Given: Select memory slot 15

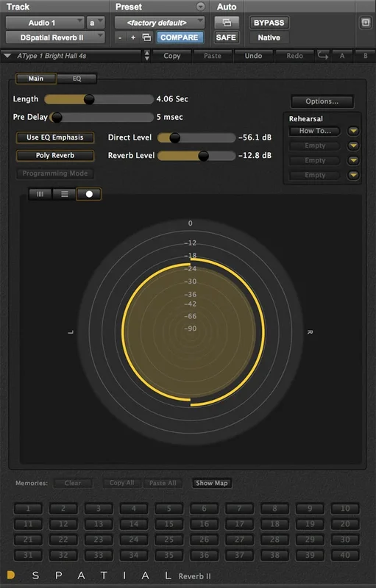Looking at the screenshot, I should [x=169, y=524].
